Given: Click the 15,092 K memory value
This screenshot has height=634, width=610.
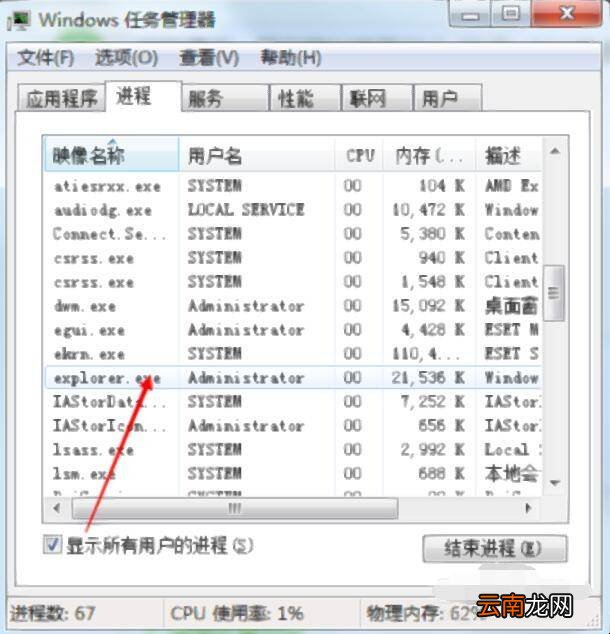Looking at the screenshot, I should [429, 306].
